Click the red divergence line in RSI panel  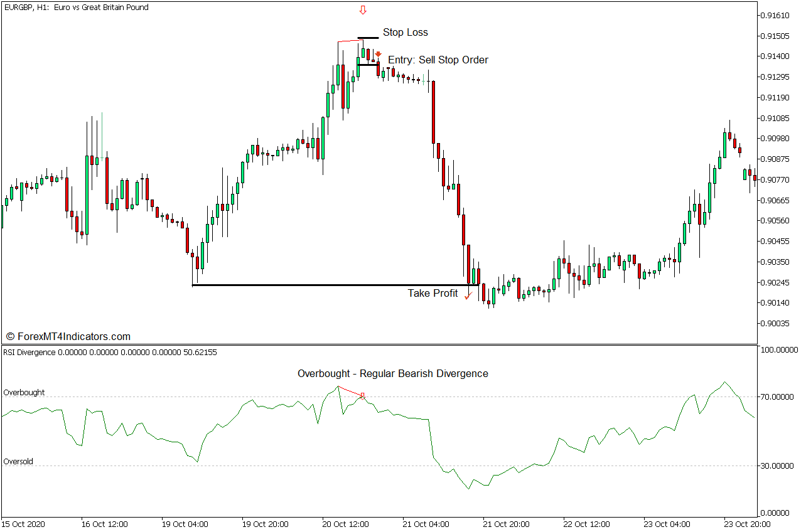[x=349, y=390]
